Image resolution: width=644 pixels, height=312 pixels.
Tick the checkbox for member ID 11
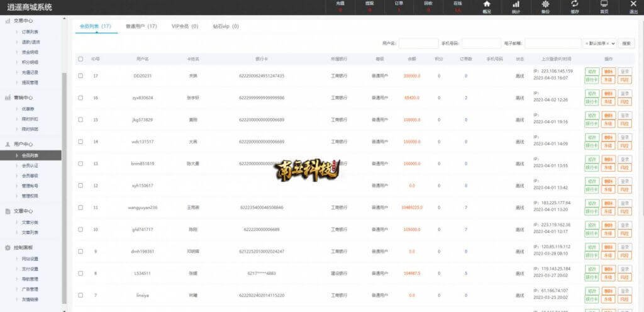pyautogui.click(x=80, y=208)
